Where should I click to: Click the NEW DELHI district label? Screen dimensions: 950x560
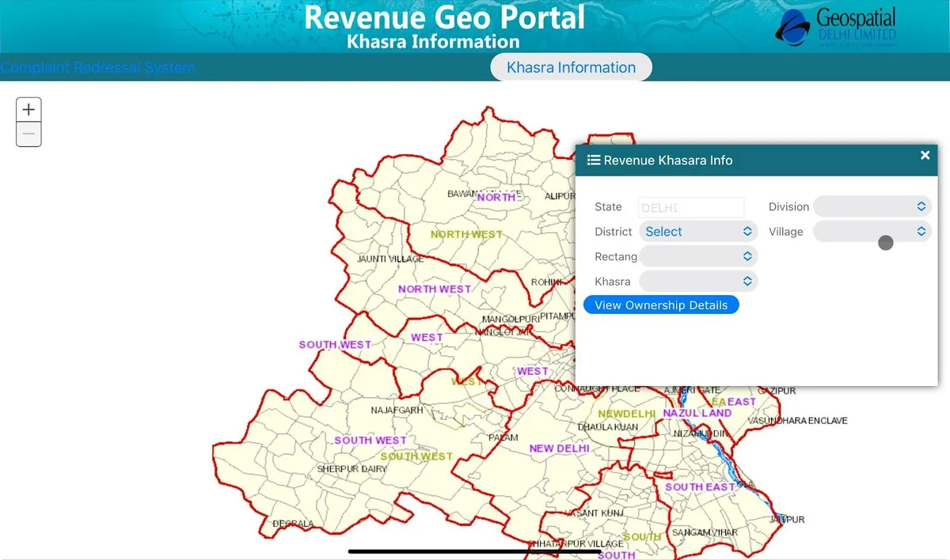click(x=559, y=448)
